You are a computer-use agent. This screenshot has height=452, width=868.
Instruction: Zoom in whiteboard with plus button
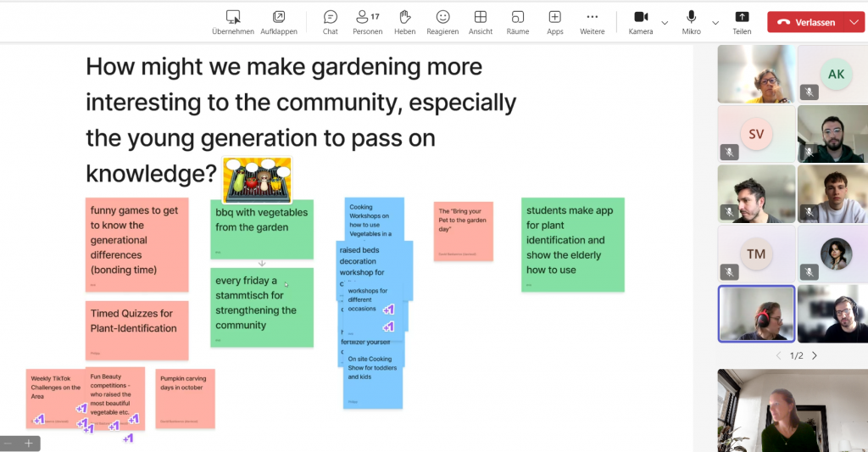coord(29,444)
